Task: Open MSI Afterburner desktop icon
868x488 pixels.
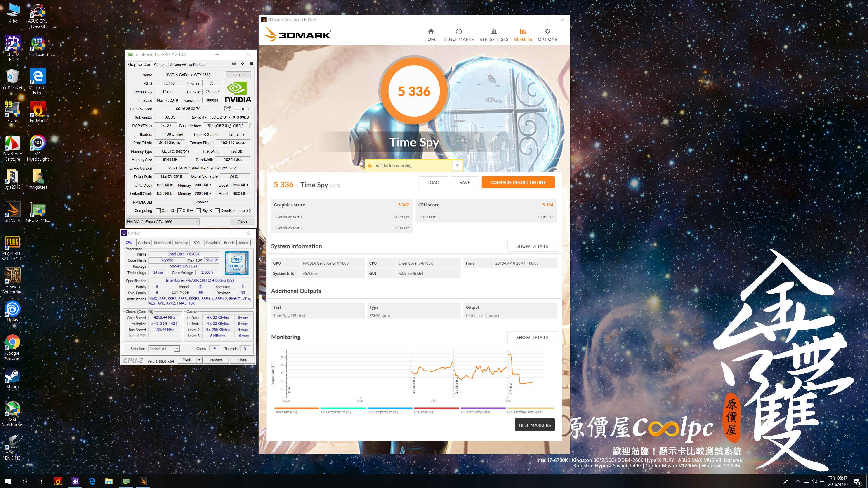Action: click(x=12, y=414)
